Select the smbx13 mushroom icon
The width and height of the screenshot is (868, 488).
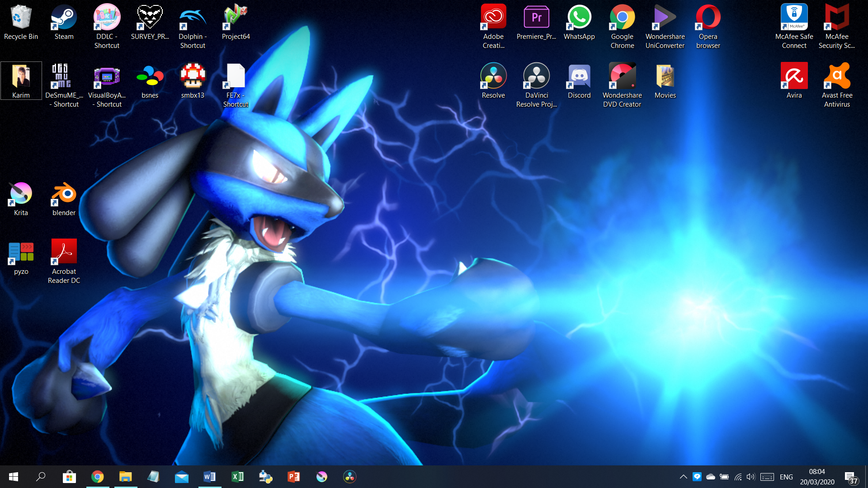point(193,81)
